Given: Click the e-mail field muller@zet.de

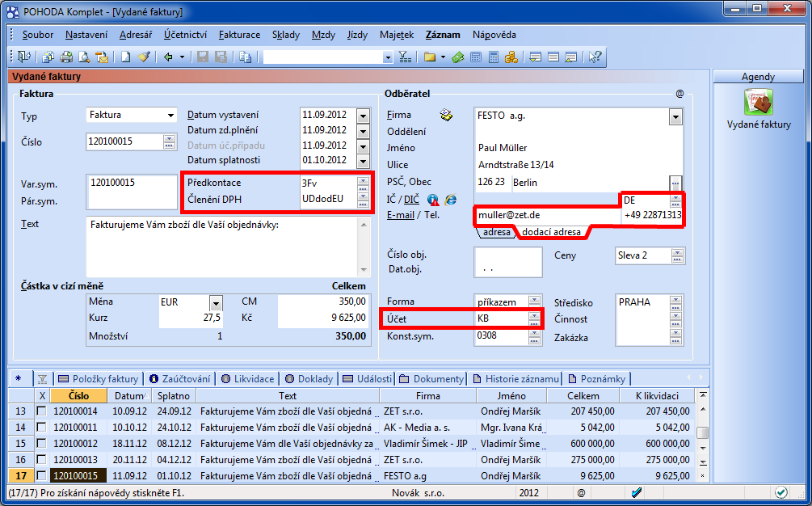Looking at the screenshot, I should (547, 215).
